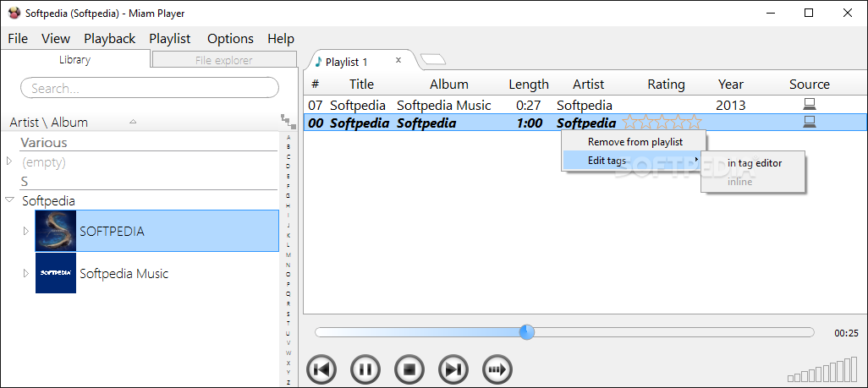Open the View menu
The width and height of the screenshot is (868, 388).
[56, 39]
